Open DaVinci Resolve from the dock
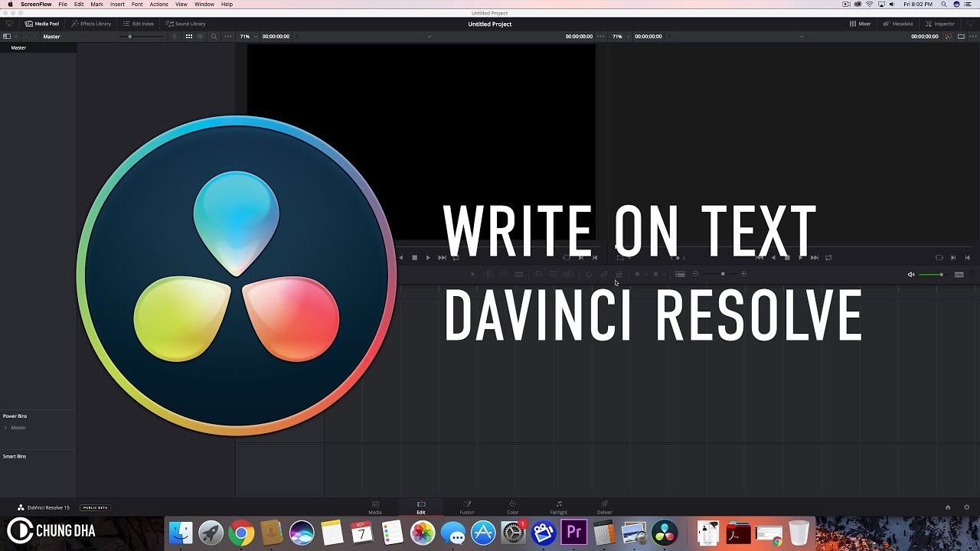Screen dimensions: 980x551 pyautogui.click(x=665, y=533)
